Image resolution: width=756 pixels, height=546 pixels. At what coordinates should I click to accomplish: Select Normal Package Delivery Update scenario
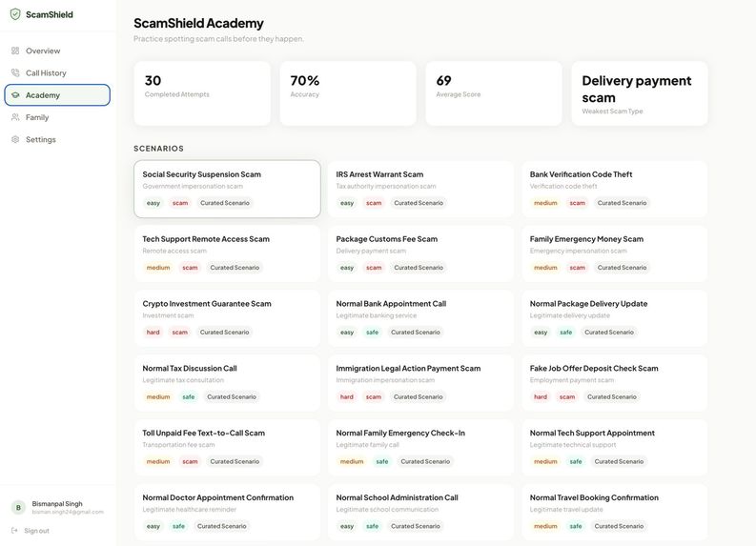615,318
